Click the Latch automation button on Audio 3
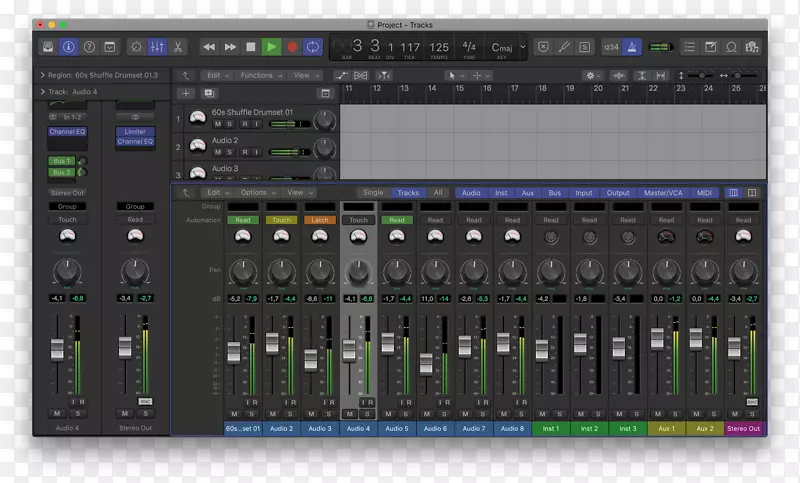The width and height of the screenshot is (800, 483). [320, 220]
